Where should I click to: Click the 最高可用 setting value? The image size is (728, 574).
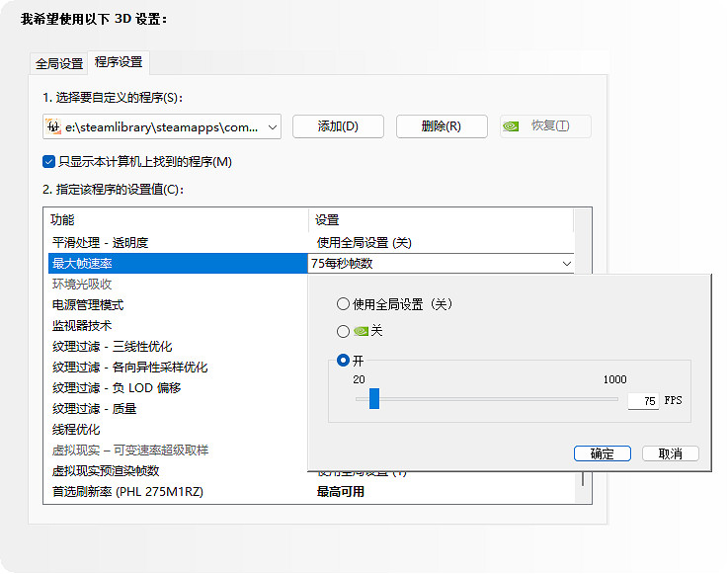(341, 492)
